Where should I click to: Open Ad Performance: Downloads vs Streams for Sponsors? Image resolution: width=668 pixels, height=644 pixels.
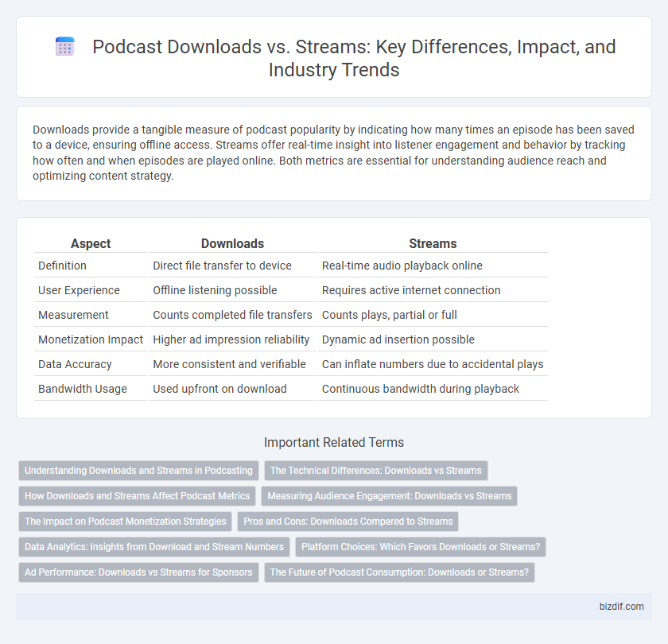138,572
